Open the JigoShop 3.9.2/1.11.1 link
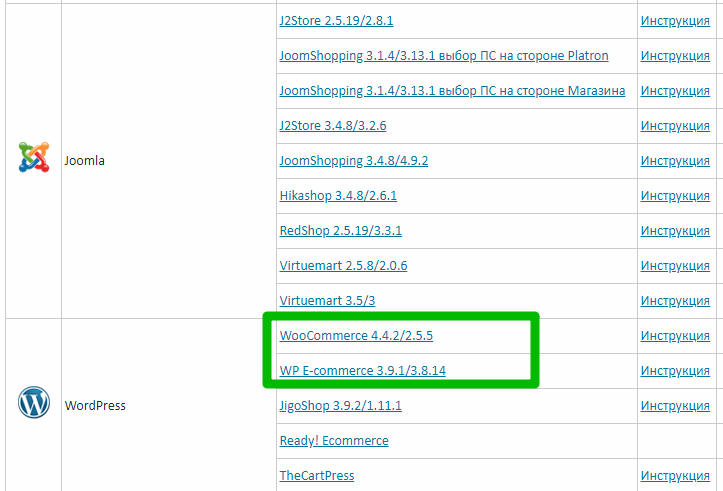Screen dimensions: 723x491 [x=340, y=406]
